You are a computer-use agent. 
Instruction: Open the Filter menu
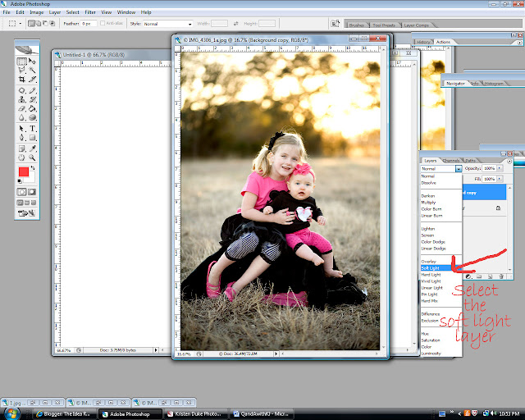(90, 12)
